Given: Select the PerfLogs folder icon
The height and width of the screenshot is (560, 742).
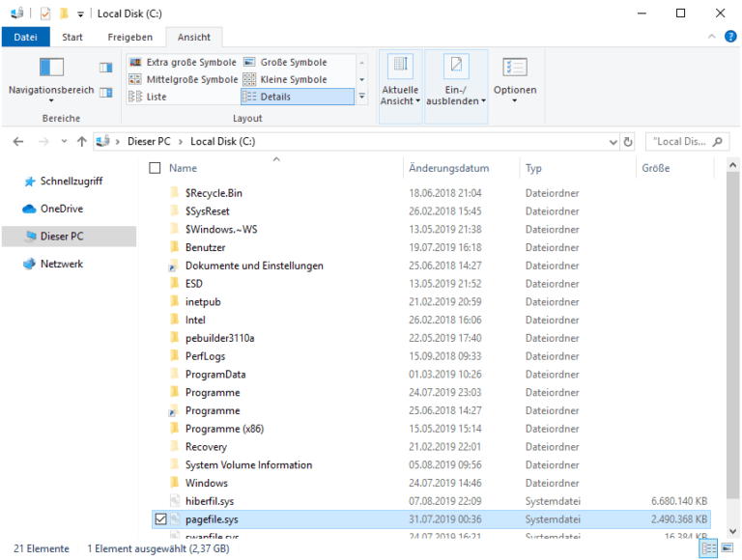Looking at the screenshot, I should pos(175,355).
